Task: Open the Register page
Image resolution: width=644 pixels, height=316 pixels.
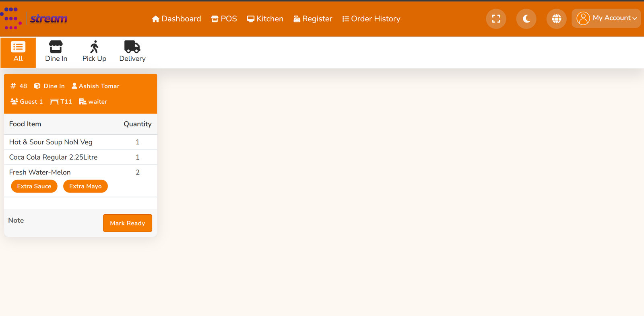Action: pos(313,19)
